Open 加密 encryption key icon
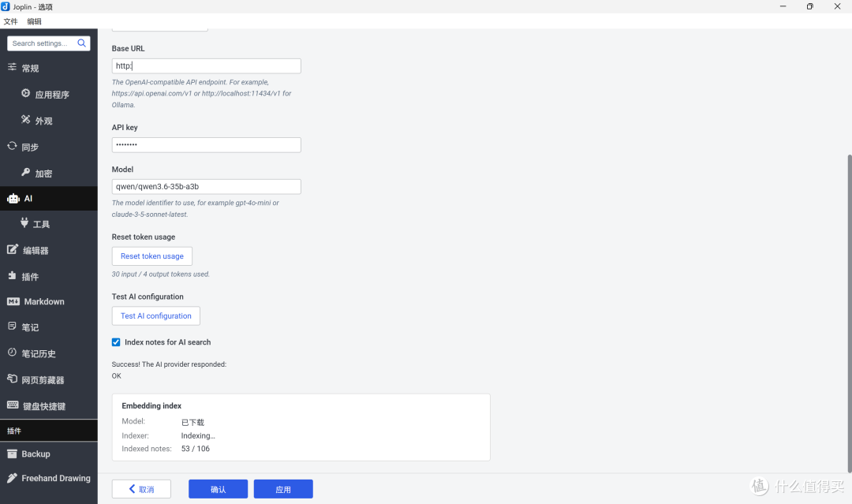 coord(25,172)
